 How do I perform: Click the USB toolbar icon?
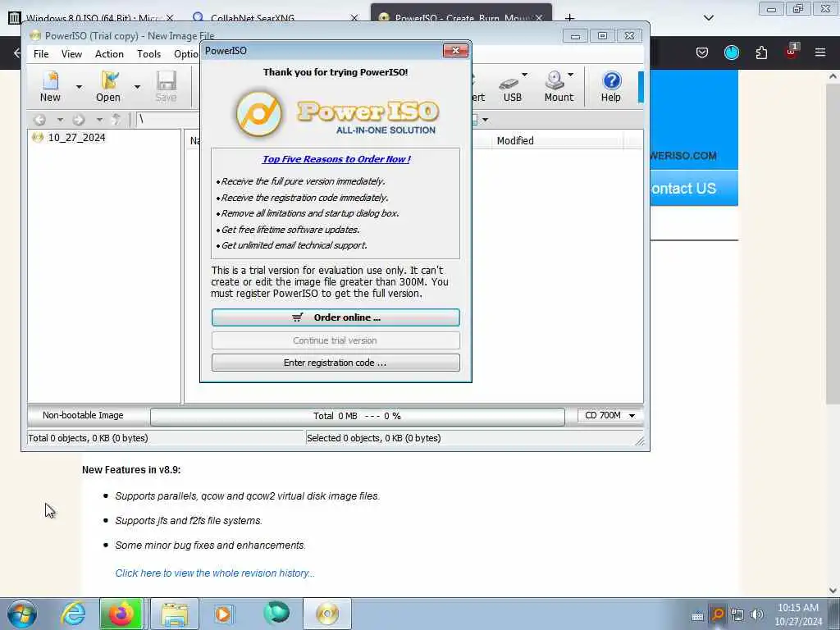coord(512,86)
